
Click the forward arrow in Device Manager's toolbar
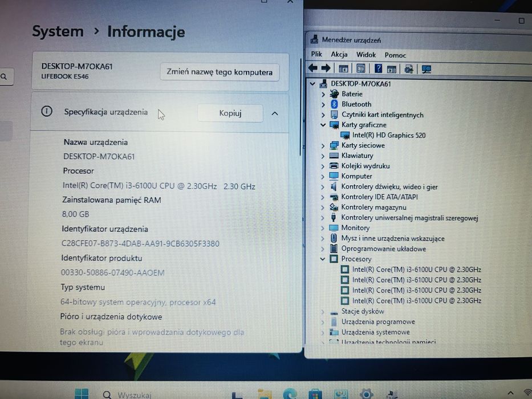click(x=326, y=68)
